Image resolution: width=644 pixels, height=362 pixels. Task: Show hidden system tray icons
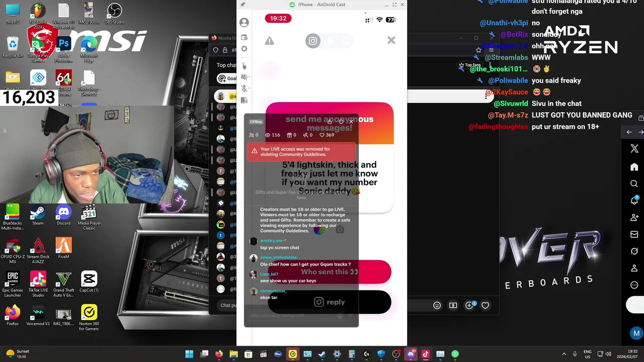click(564, 354)
